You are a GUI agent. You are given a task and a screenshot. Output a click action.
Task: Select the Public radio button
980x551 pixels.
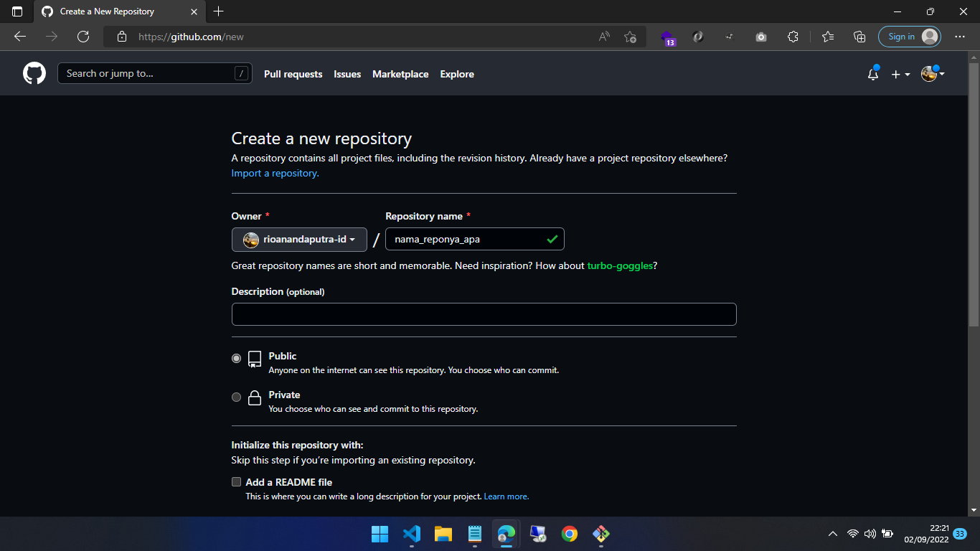point(236,358)
